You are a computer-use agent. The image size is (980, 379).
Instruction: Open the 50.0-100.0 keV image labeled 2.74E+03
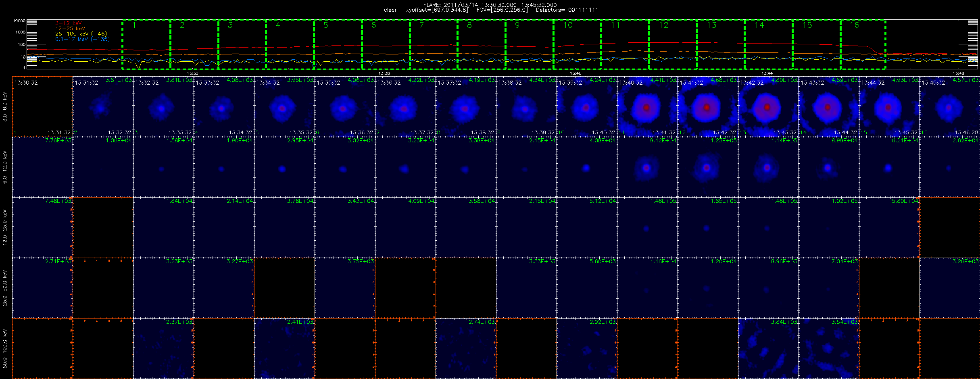(466, 348)
